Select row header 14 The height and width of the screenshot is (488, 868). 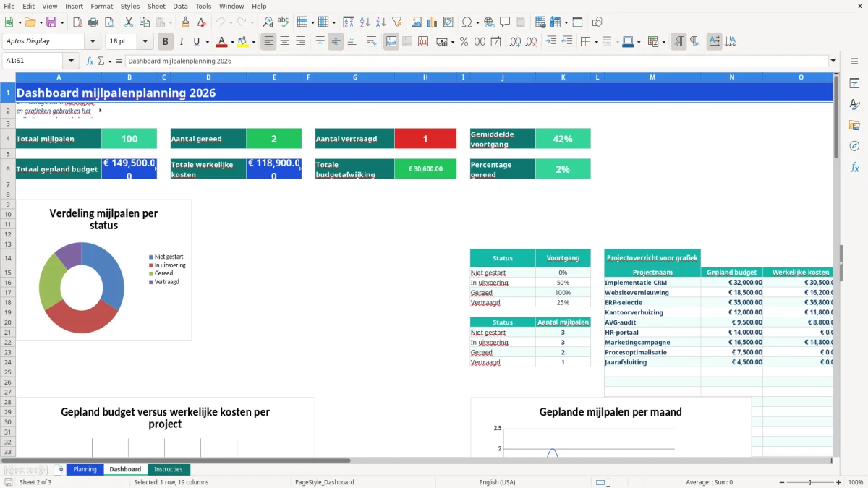click(8, 258)
